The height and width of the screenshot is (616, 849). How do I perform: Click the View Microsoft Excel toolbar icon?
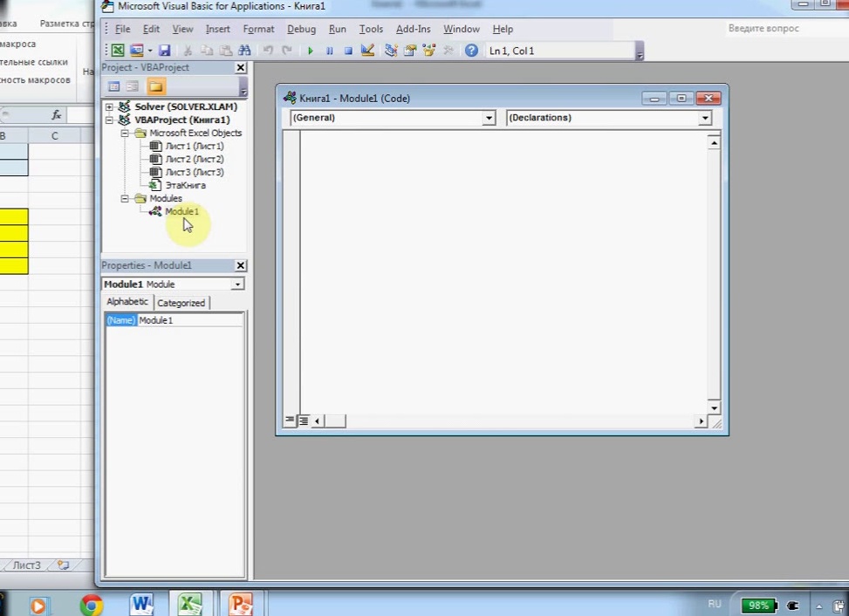click(x=118, y=51)
